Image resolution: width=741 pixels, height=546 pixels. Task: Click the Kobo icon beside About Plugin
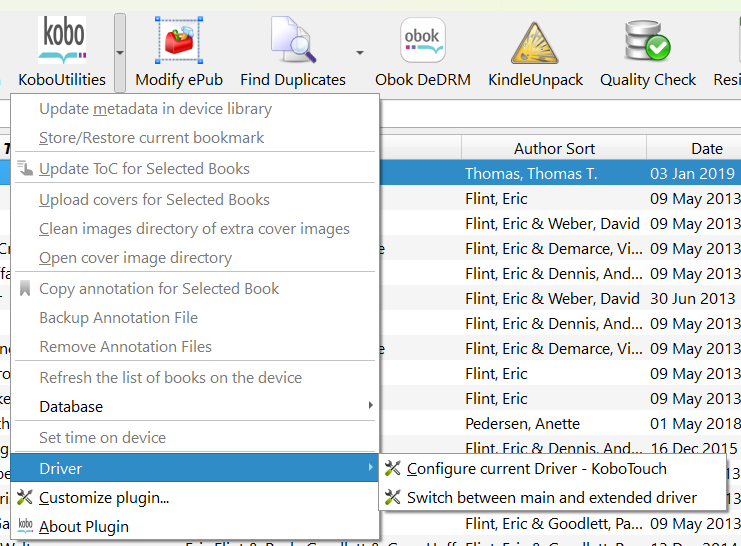click(x=26, y=526)
